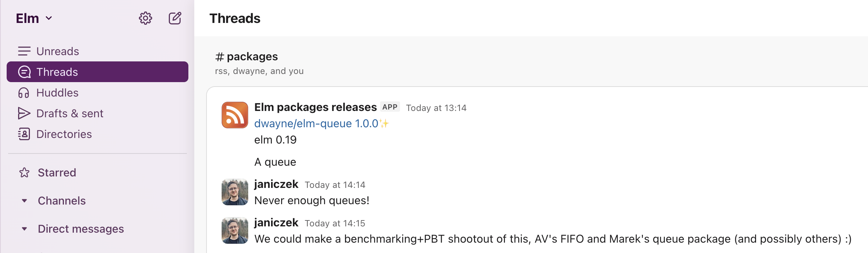Click the Today at 13:14 timestamp

tap(436, 108)
